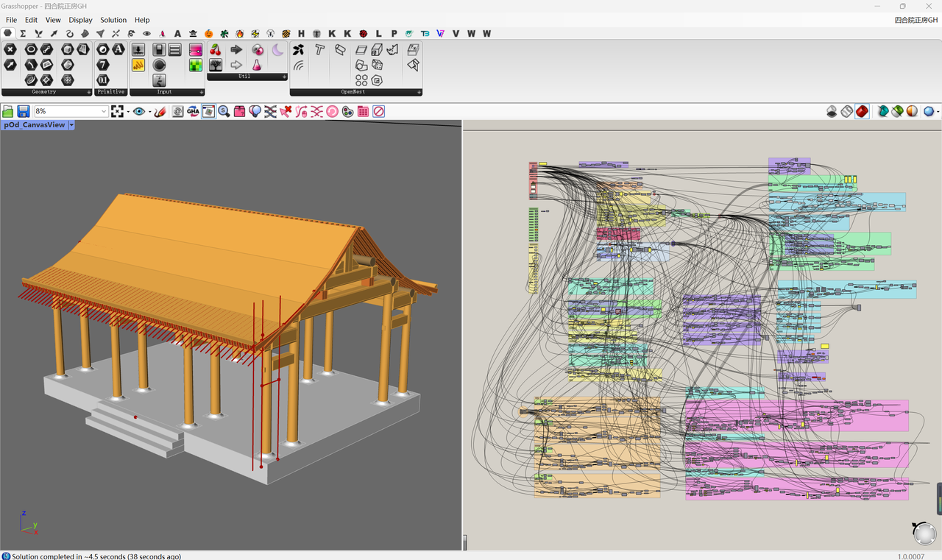Enable wireframe preview mode

pos(847,111)
